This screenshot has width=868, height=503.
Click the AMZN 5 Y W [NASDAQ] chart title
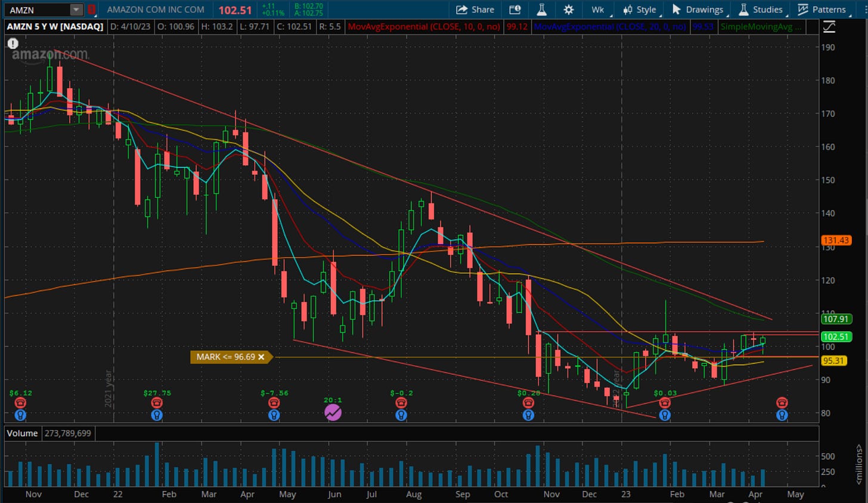click(x=55, y=27)
